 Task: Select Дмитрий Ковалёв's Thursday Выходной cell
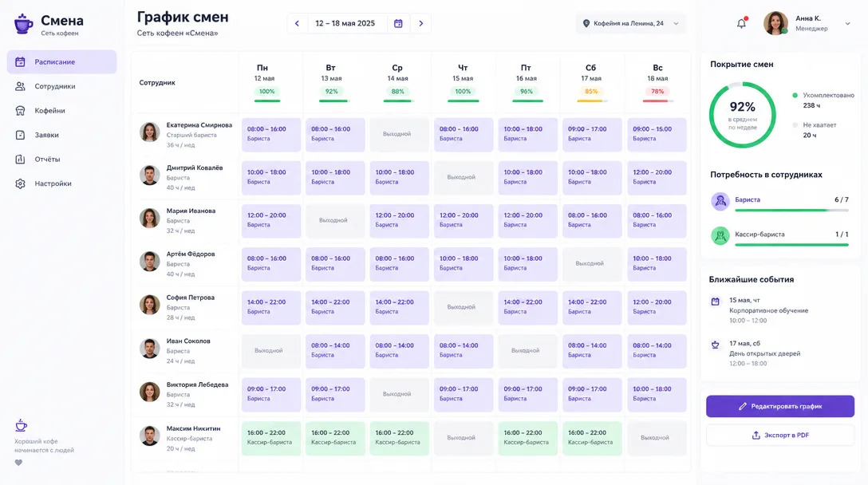pyautogui.click(x=464, y=178)
